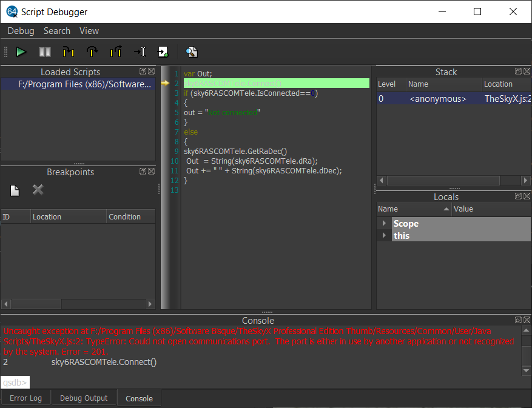Click the code line sky6RASCOMTele.GetRaDec()

click(235, 152)
